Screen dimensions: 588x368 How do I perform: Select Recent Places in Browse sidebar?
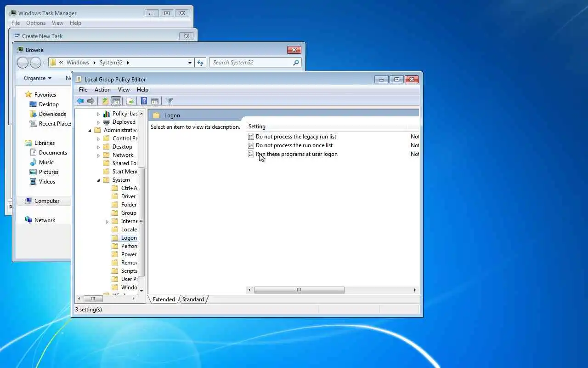click(x=55, y=124)
